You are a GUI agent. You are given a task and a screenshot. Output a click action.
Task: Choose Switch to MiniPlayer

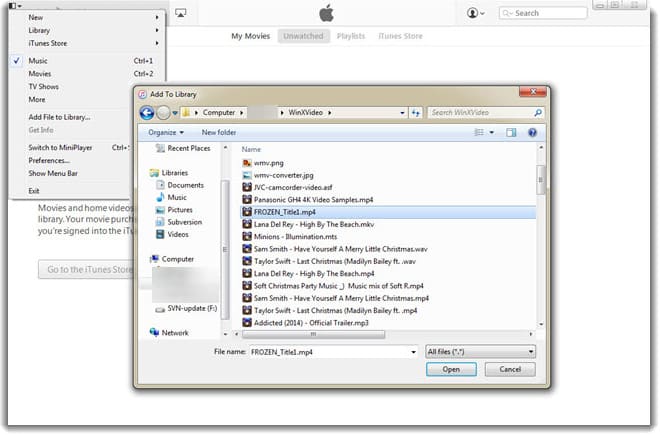pos(60,147)
